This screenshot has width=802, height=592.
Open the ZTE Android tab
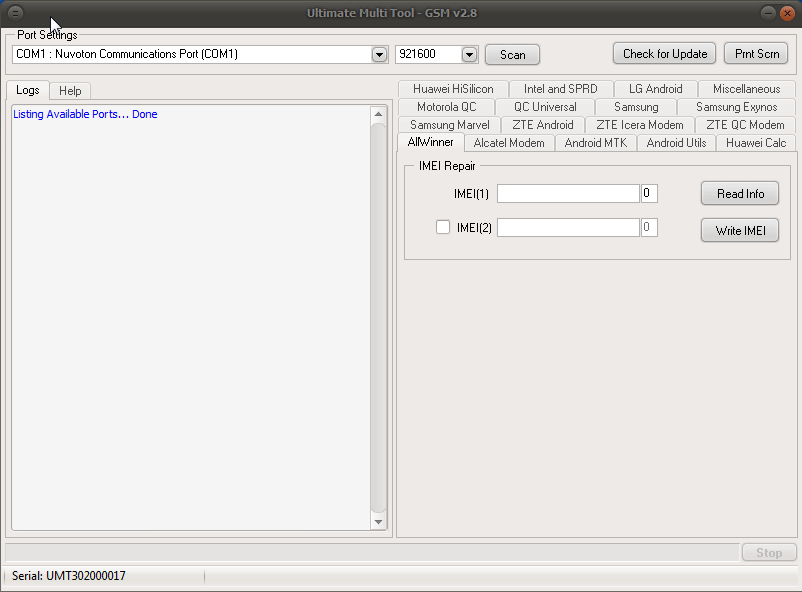543,125
